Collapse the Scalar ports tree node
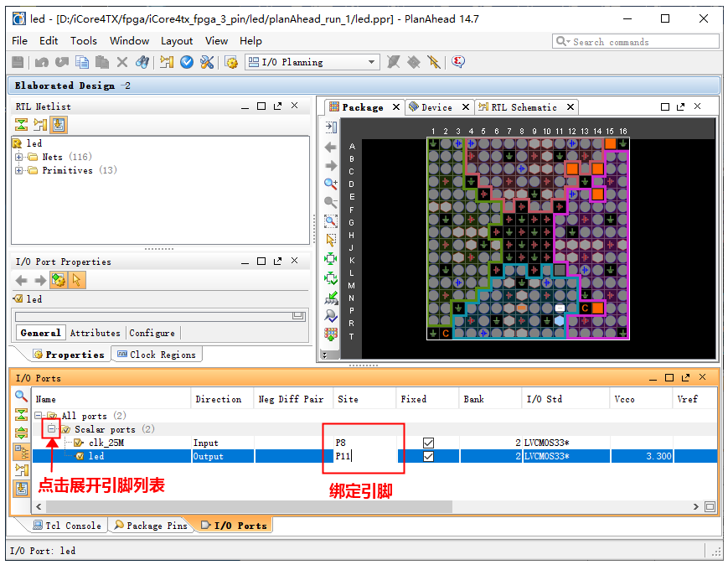The image size is (728, 565). coord(52,429)
